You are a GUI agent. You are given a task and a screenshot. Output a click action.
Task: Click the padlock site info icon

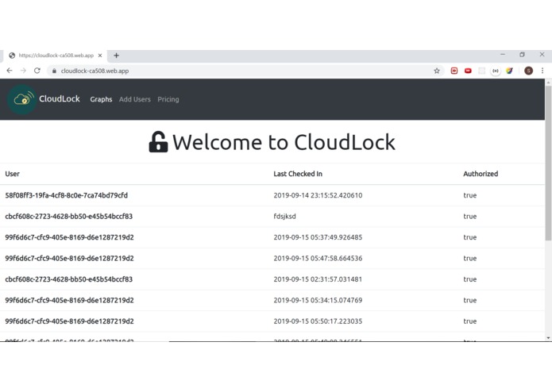pyautogui.click(x=54, y=71)
